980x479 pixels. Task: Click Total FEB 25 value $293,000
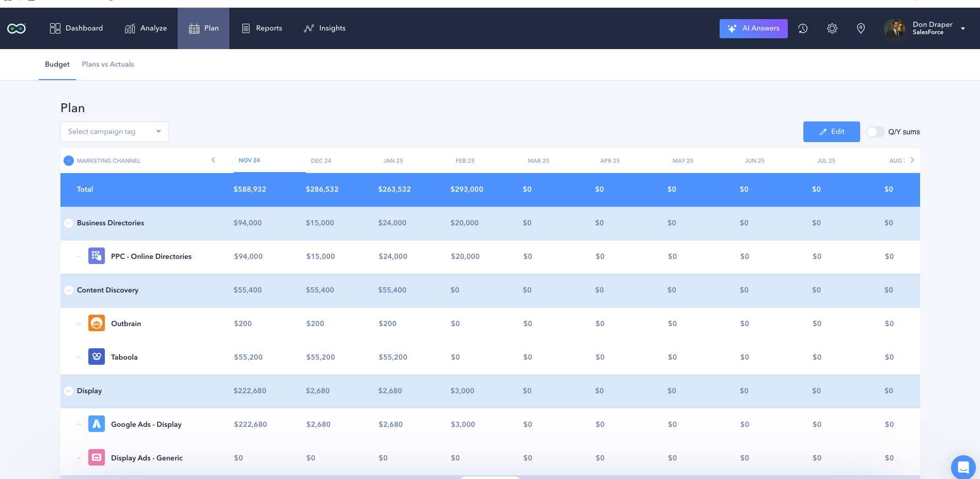467,190
